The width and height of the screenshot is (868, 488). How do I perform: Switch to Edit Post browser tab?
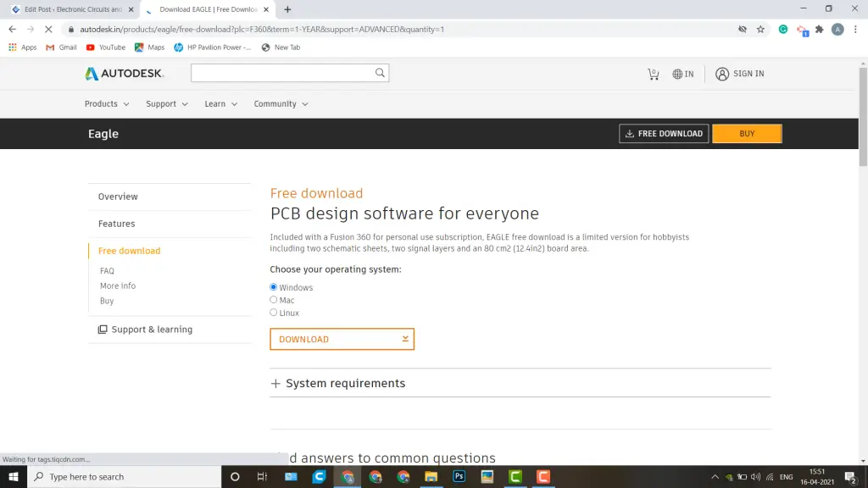click(x=72, y=9)
